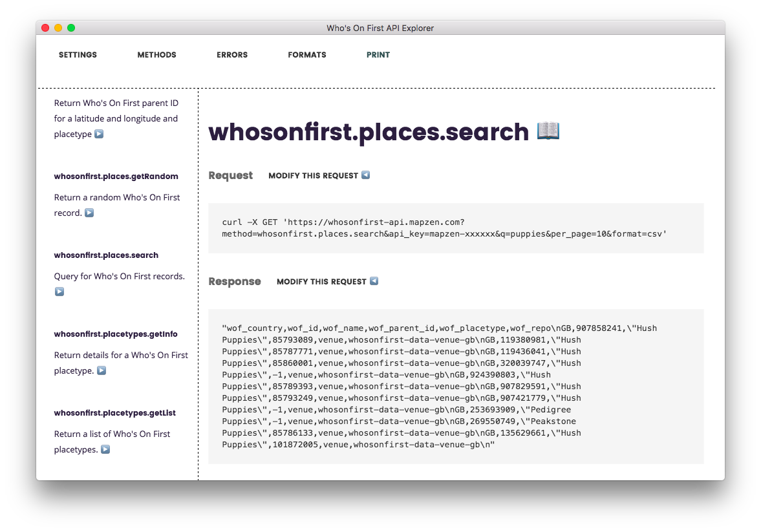
Task: Open whosonfirst.places.search in sidebar
Action: tap(106, 255)
